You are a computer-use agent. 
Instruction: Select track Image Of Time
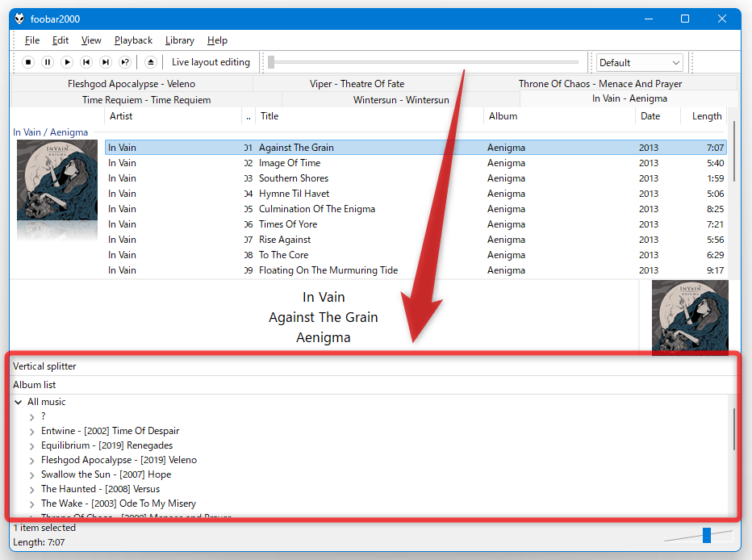416,163
